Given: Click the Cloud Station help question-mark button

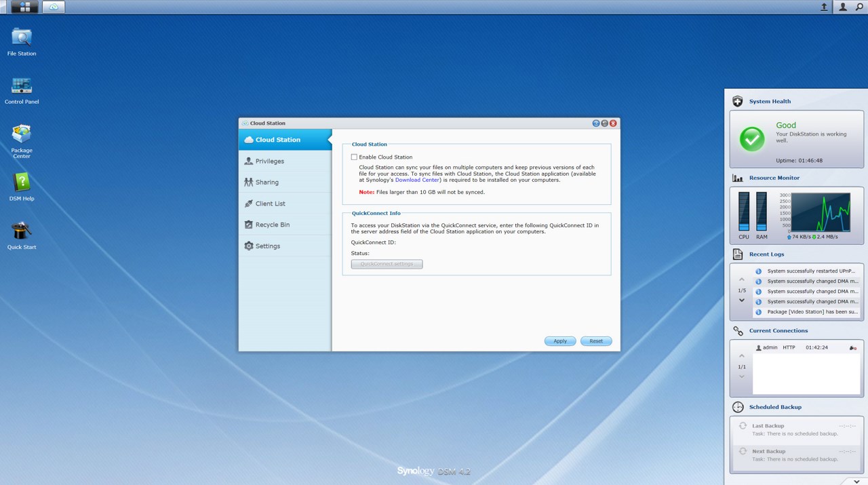Looking at the screenshot, I should [x=596, y=123].
